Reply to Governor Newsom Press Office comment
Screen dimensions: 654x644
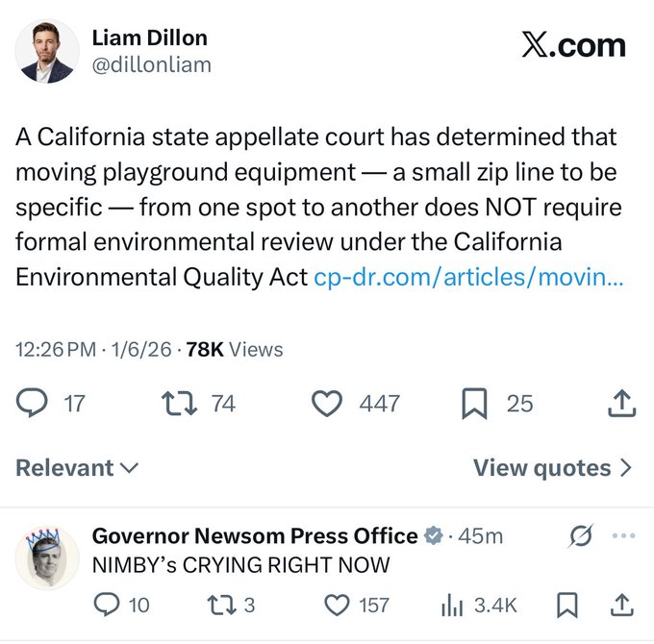coord(107,605)
